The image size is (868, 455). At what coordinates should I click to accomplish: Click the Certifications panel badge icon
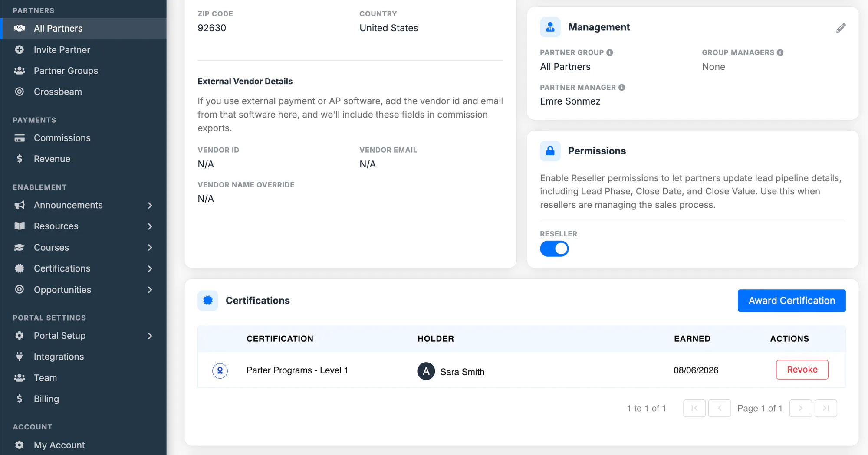pyautogui.click(x=208, y=300)
